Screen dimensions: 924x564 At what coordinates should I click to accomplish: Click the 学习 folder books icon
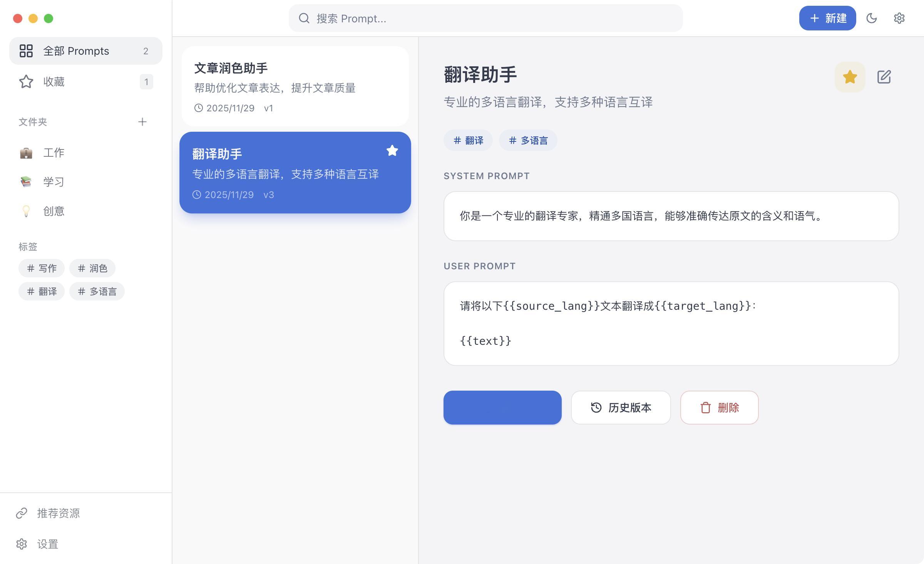click(26, 181)
